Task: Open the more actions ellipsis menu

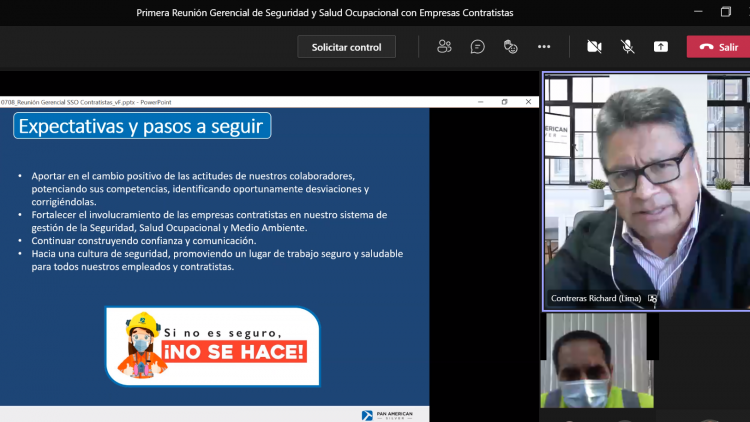Action: (x=544, y=47)
